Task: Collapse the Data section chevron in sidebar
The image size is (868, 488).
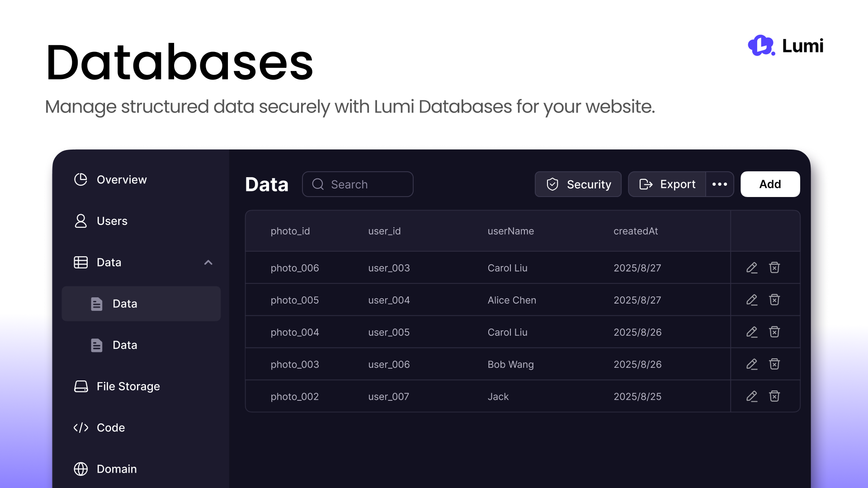Action: click(x=208, y=263)
